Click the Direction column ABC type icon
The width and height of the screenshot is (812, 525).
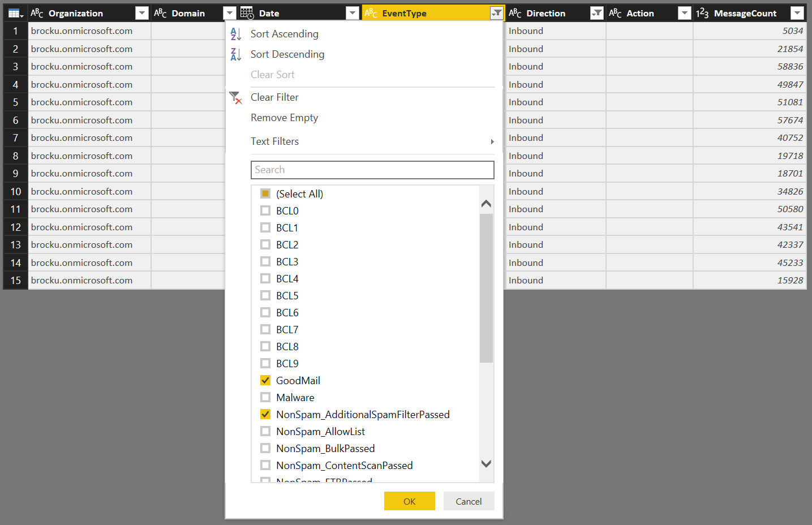click(515, 13)
